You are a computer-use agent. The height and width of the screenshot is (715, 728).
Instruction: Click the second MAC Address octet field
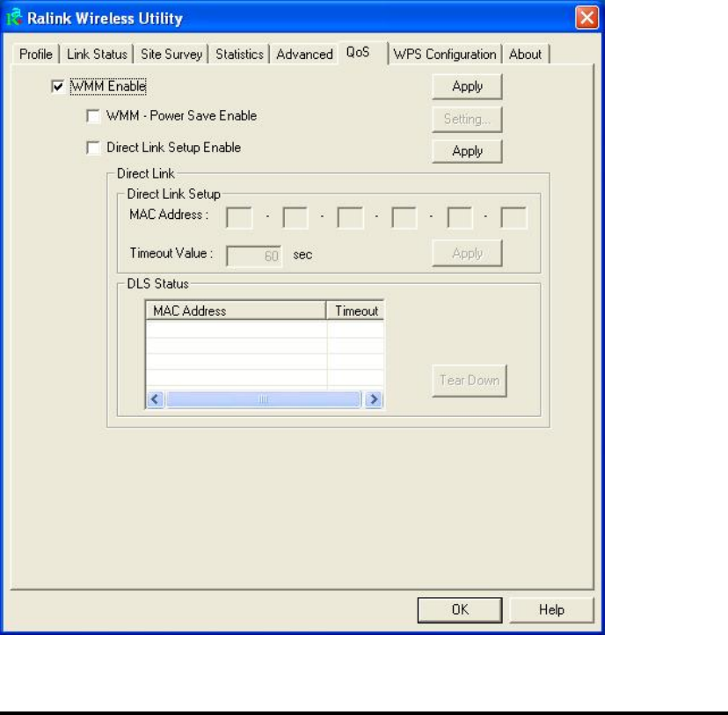click(295, 217)
